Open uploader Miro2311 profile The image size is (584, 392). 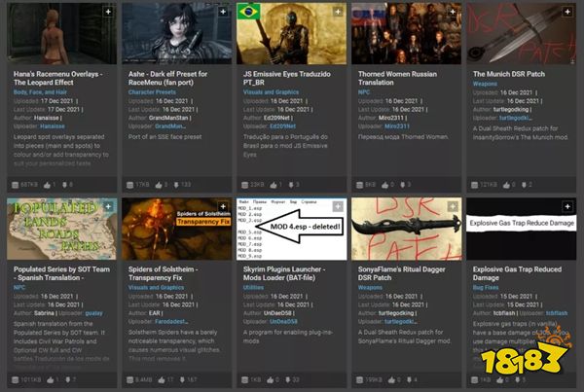coord(397,126)
